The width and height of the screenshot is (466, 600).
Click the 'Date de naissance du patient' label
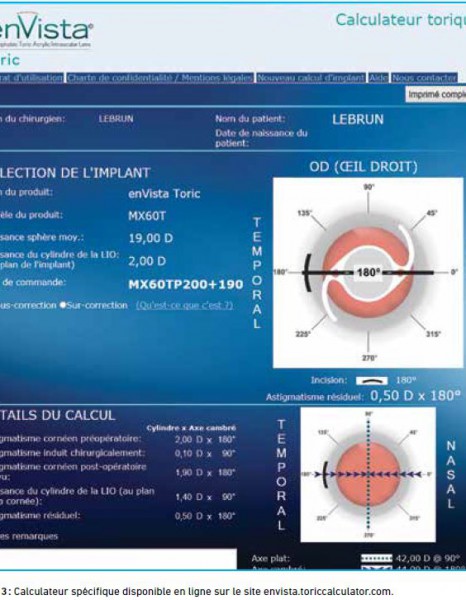click(x=261, y=138)
